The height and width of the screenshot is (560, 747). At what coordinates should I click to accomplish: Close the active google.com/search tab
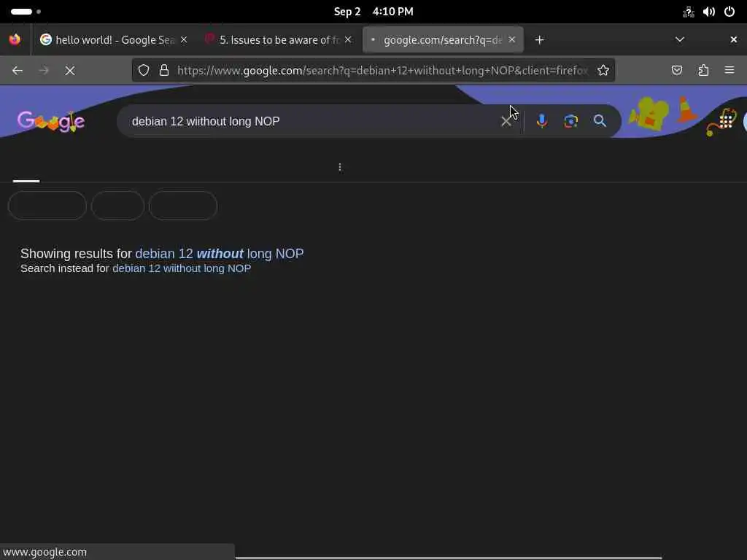(x=511, y=39)
